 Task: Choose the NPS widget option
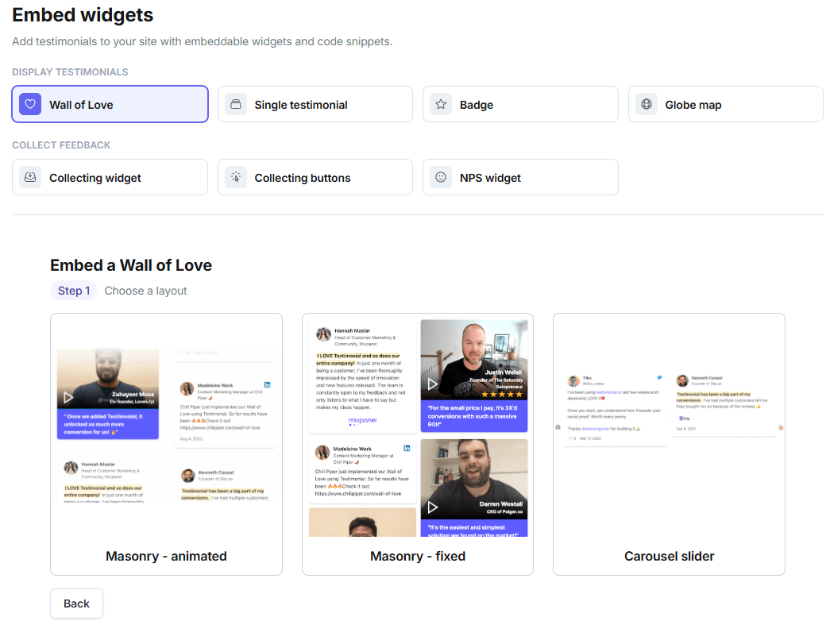pos(520,177)
